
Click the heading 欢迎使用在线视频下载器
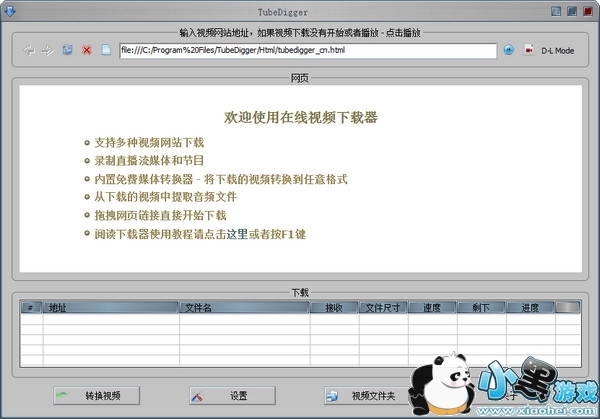coord(301,117)
